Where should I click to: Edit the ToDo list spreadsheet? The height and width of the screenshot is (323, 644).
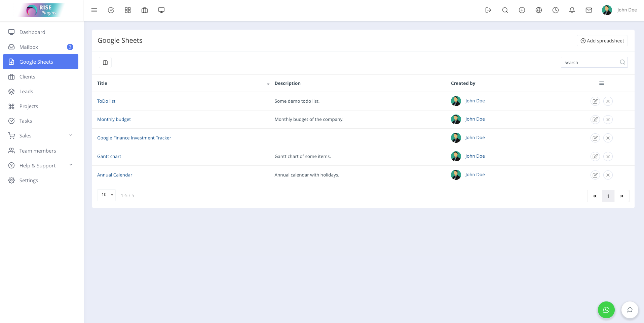(595, 101)
